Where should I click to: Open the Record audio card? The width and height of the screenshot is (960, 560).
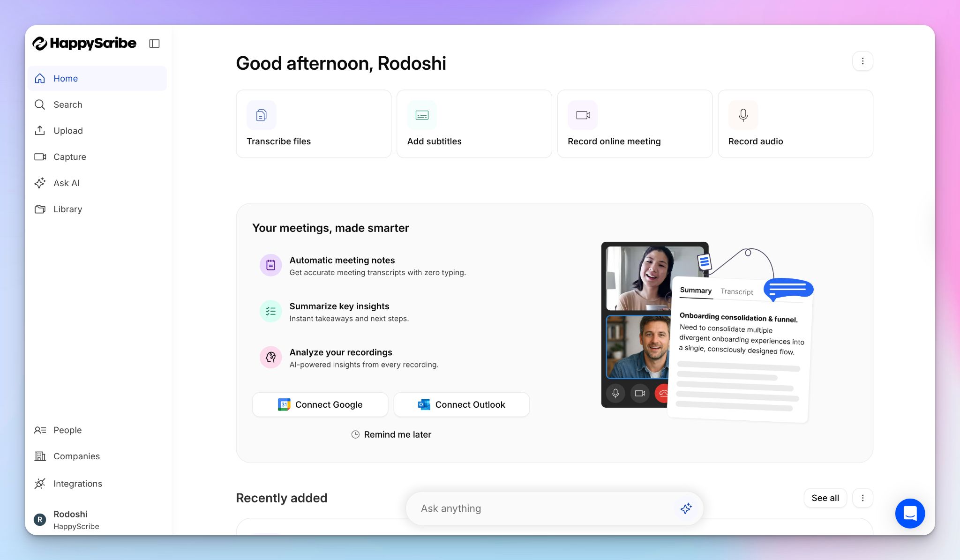tap(795, 124)
